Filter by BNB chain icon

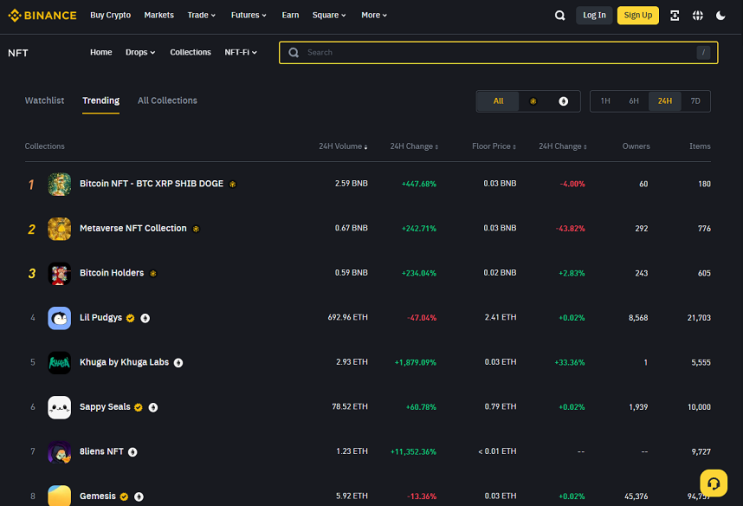533,101
